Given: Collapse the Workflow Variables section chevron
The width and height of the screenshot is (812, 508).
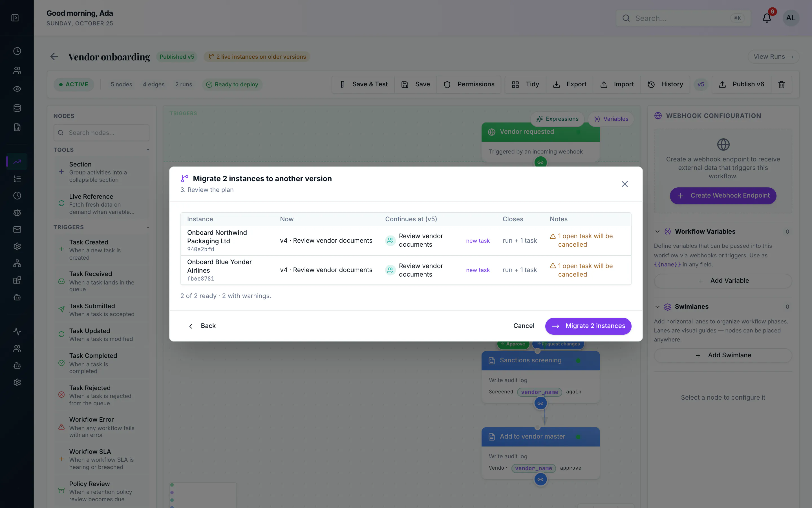Looking at the screenshot, I should 657,231.
